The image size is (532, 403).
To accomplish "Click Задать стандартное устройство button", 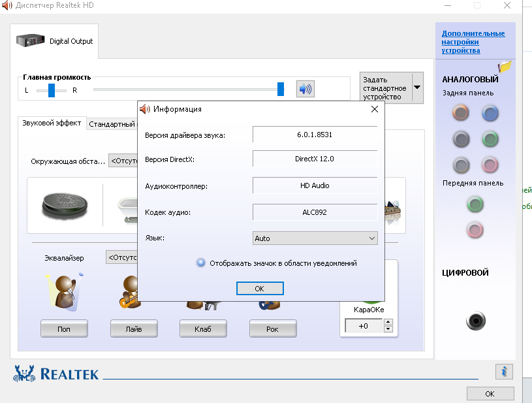I will 386,88.
